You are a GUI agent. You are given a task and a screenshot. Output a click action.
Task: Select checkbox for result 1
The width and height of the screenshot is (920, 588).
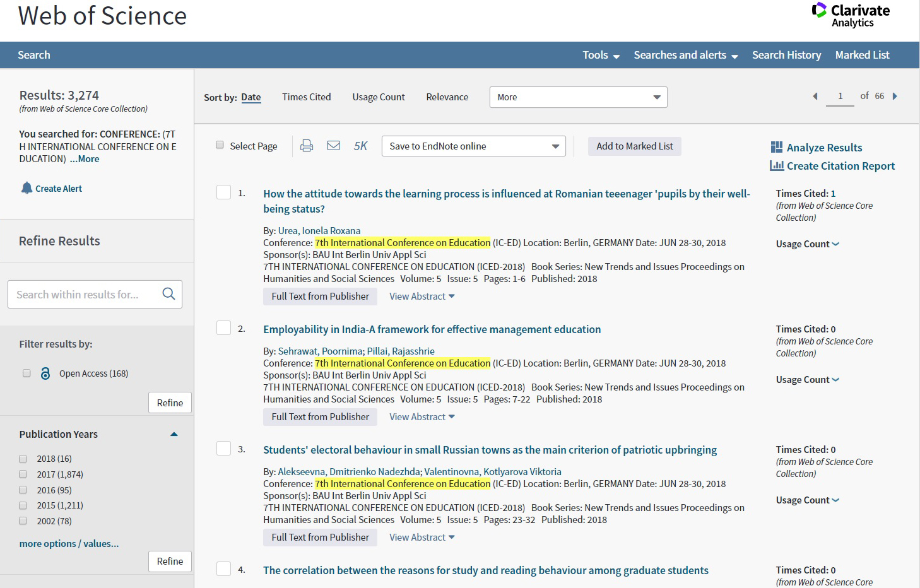[223, 192]
